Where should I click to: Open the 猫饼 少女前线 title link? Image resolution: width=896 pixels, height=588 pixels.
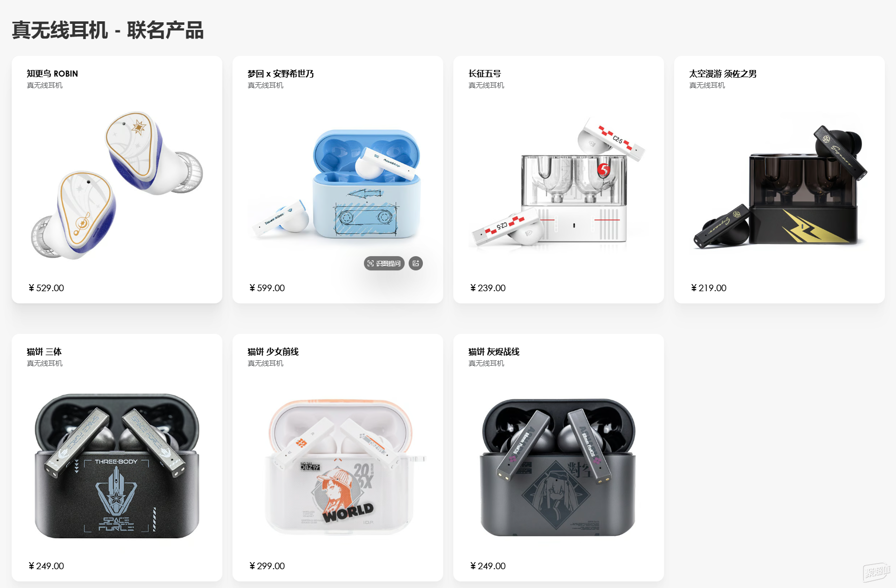[273, 352]
